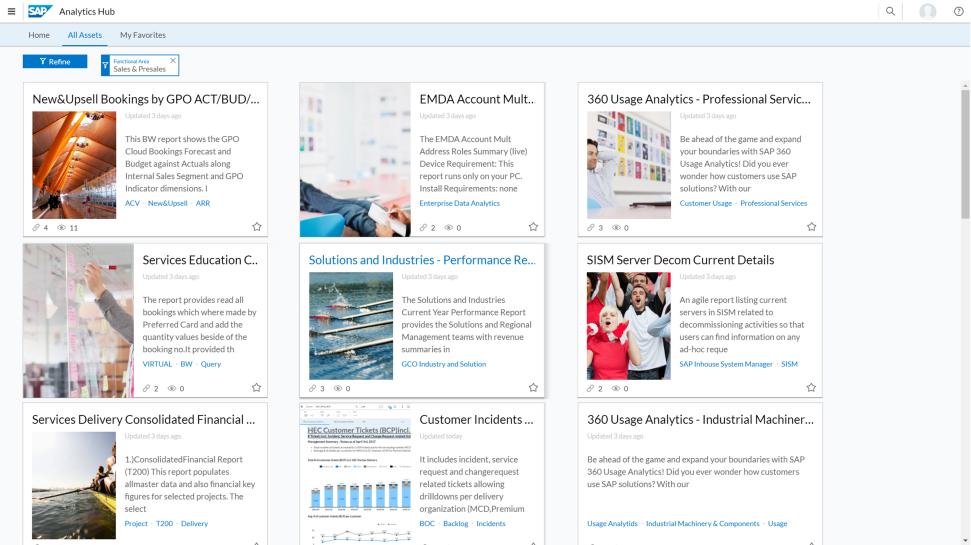Viewport: 971px width, 545px height.
Task: Remove the Sales & Presales filter
Action: [173, 61]
